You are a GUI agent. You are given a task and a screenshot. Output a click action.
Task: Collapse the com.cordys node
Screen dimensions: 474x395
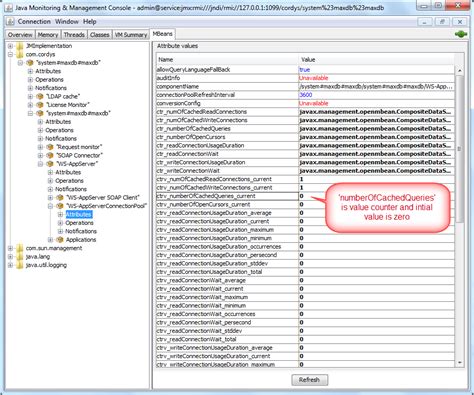10,54
